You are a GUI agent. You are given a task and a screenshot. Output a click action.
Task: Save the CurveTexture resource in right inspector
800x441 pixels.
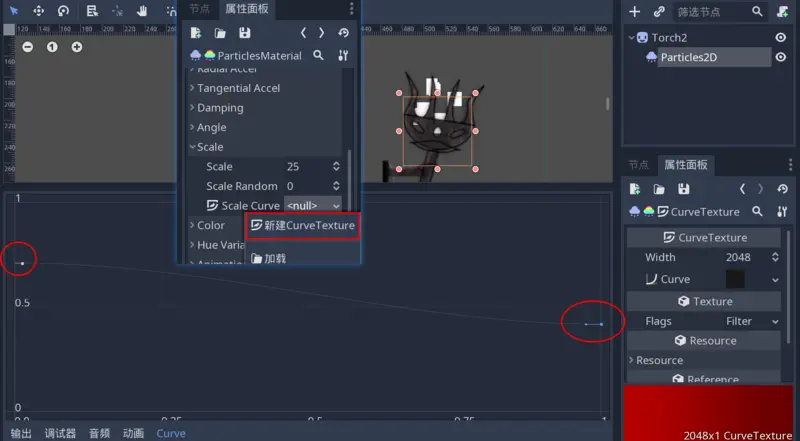click(x=684, y=189)
